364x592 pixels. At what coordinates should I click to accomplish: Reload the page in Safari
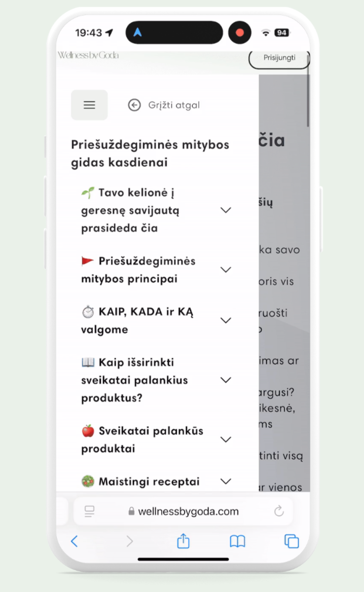pyautogui.click(x=279, y=511)
